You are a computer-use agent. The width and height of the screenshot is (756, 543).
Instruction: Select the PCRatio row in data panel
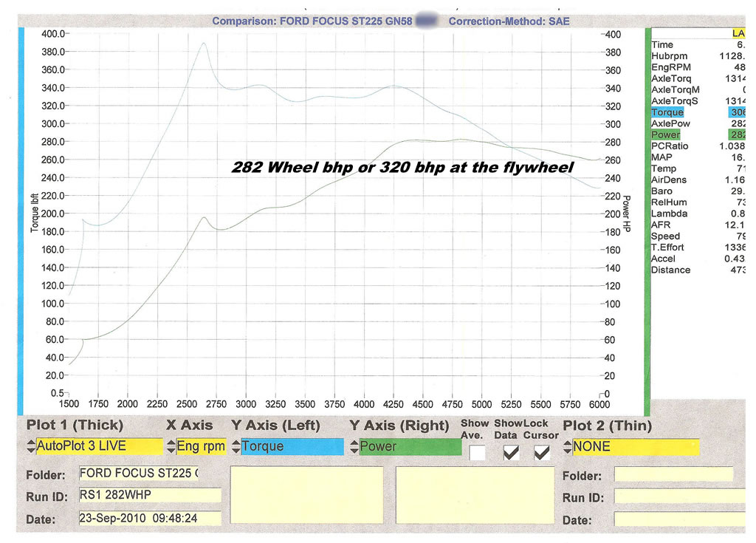(x=698, y=146)
